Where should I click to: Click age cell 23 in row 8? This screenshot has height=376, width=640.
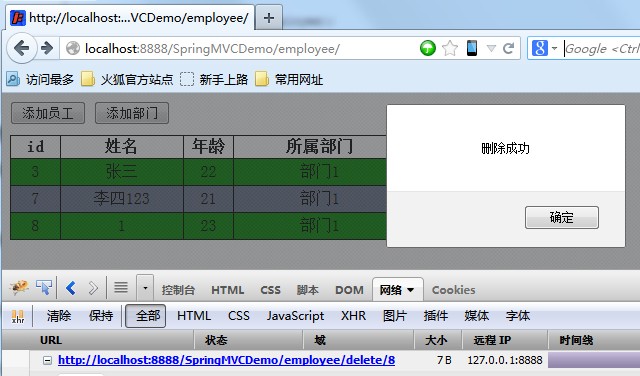(x=208, y=226)
